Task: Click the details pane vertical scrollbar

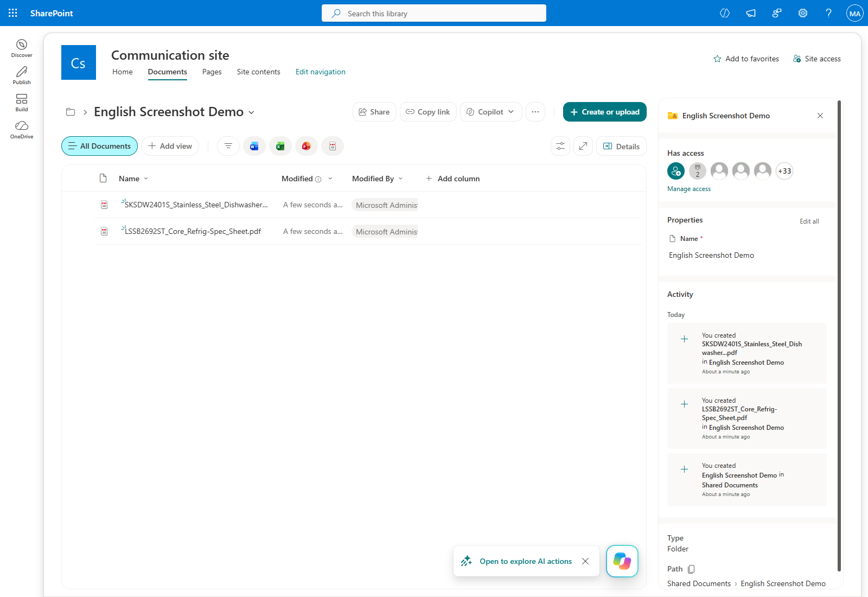Action: pyautogui.click(x=839, y=335)
